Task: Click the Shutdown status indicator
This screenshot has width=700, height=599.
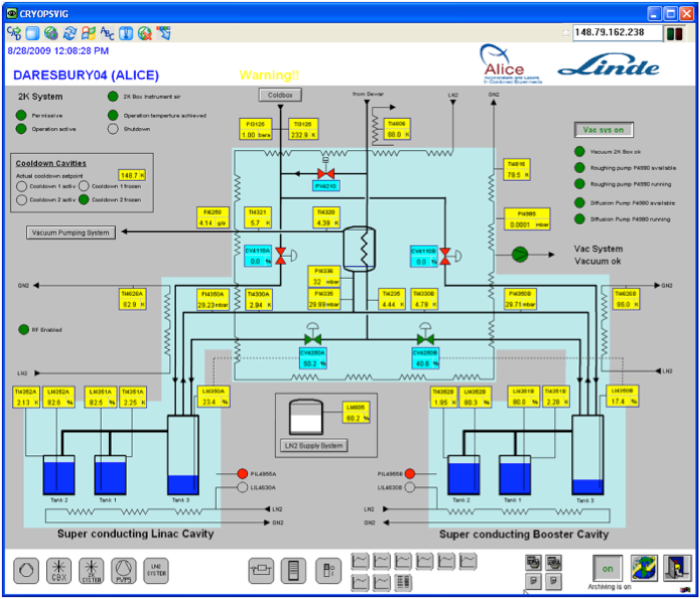Action: click(113, 129)
